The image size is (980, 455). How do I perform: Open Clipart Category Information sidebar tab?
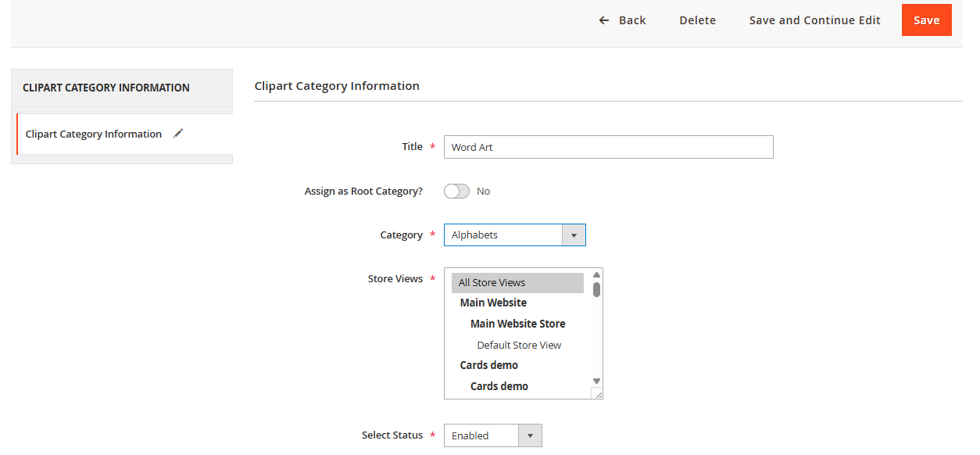(x=94, y=134)
